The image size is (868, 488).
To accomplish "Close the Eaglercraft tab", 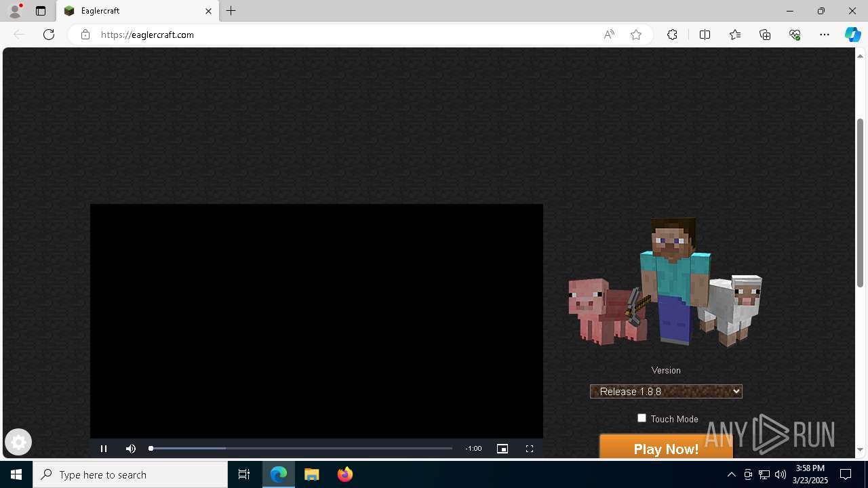I will (208, 11).
